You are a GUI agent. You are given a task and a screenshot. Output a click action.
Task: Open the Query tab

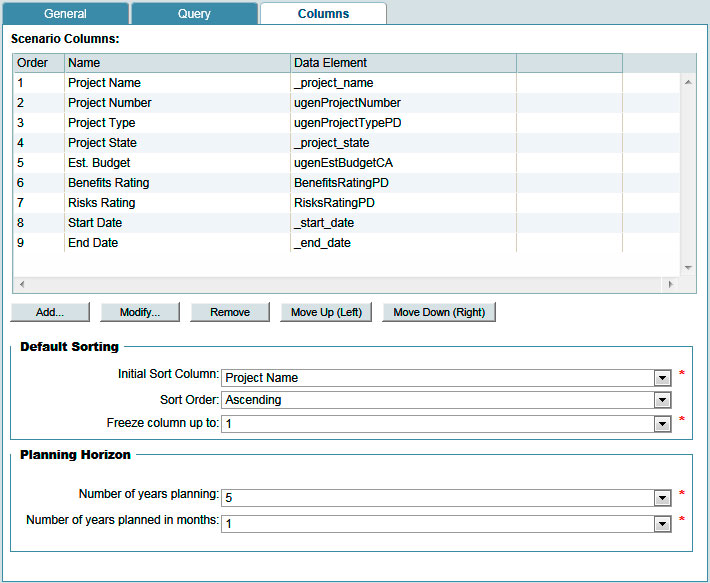[194, 14]
